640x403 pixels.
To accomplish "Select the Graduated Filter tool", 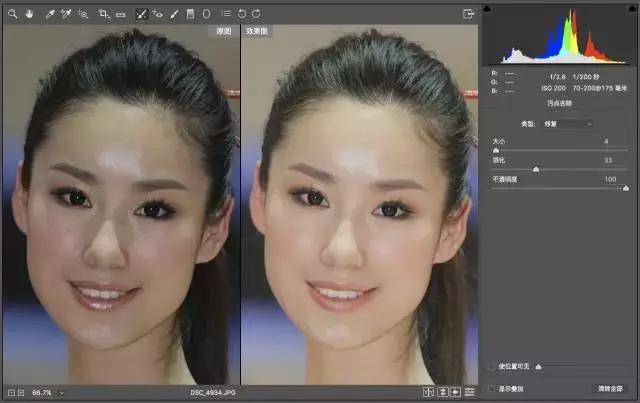I will click(x=190, y=14).
